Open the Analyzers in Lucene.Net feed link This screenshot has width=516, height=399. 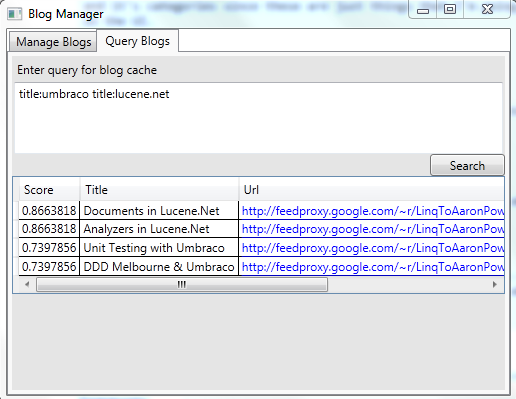pyautogui.click(x=373, y=229)
